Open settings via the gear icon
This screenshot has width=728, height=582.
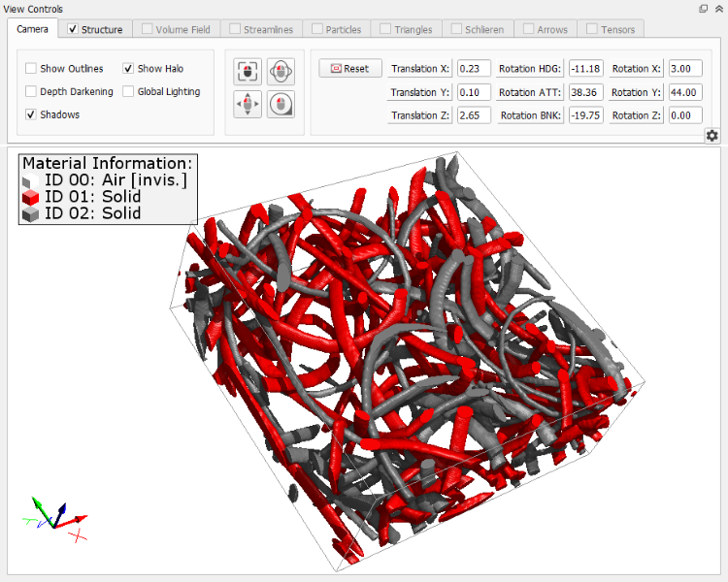[712, 136]
